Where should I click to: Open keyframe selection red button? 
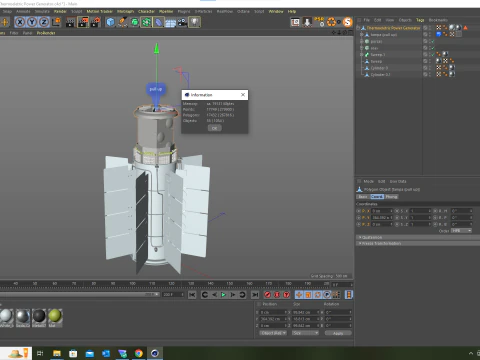287,295
